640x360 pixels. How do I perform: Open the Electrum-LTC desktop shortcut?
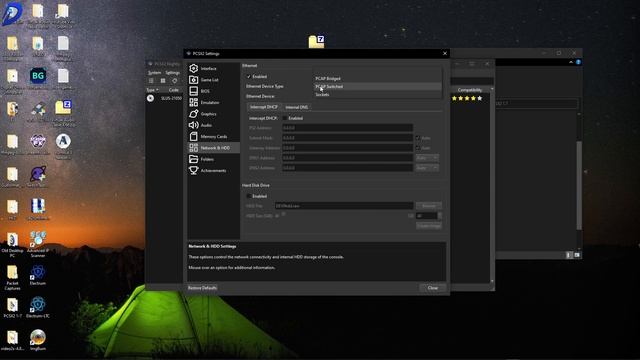(38, 307)
